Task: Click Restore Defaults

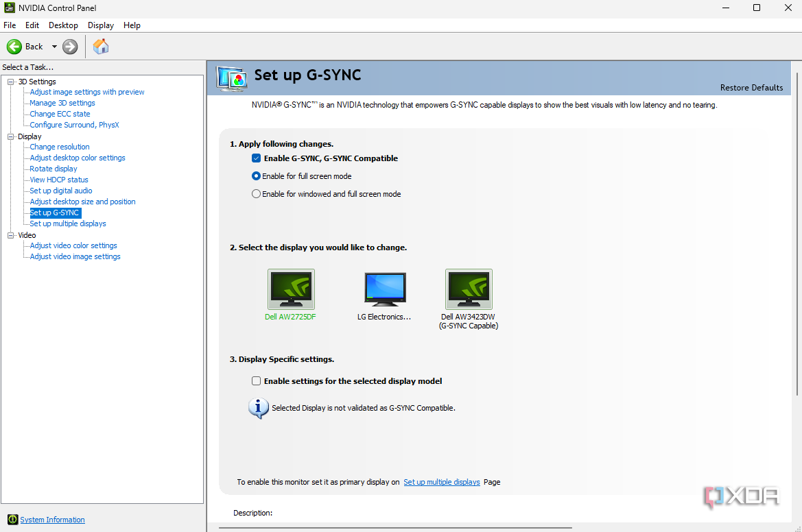Action: (751, 87)
